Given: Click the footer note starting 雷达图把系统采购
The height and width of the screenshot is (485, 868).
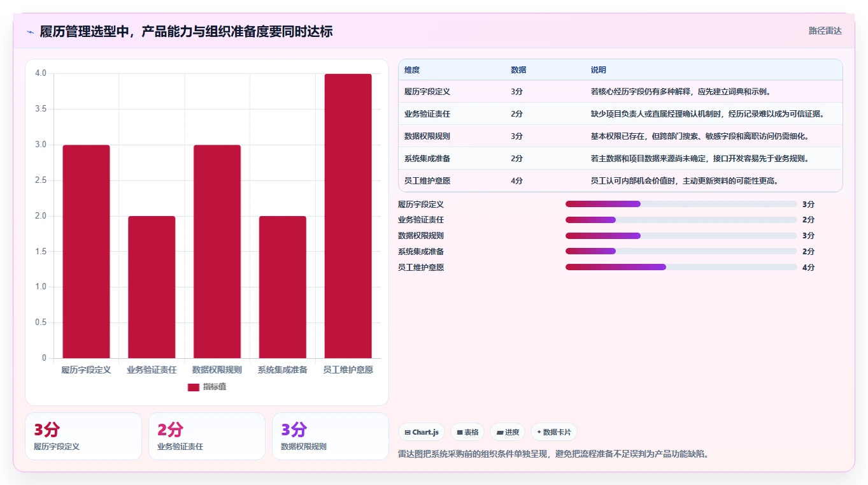Looking at the screenshot, I should tap(553, 454).
